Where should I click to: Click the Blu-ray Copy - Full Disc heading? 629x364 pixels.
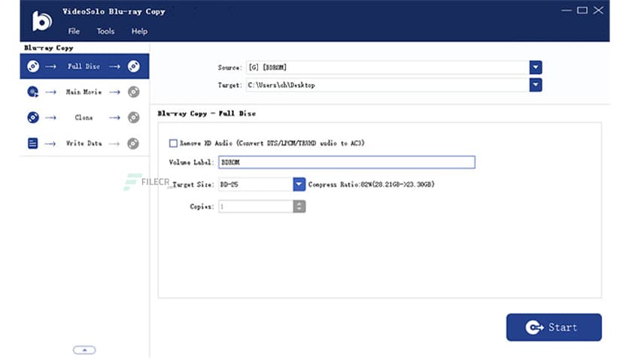[207, 114]
